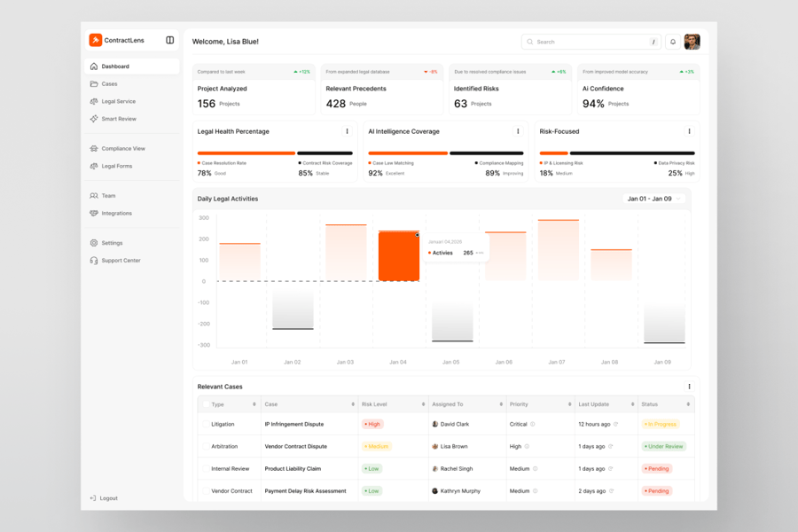This screenshot has height=532, width=798.
Task: Click info icon beside Critical priority
Action: coord(533,424)
